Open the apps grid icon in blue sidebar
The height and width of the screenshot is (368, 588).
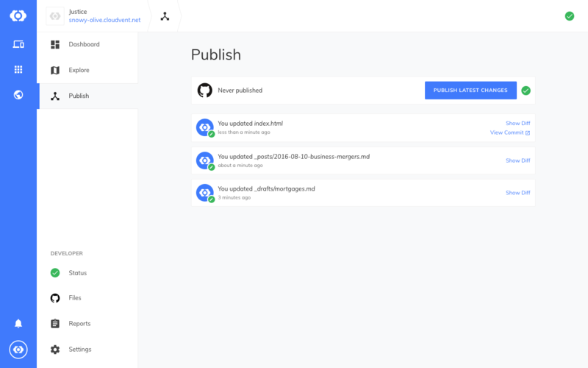[18, 69]
